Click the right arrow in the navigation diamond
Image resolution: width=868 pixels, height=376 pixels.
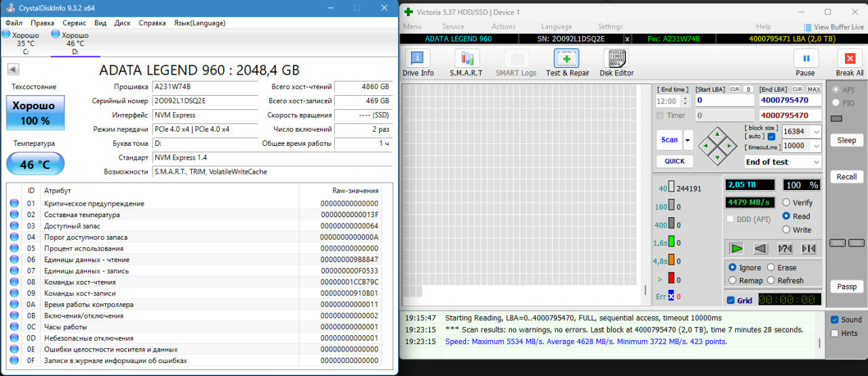tap(729, 145)
